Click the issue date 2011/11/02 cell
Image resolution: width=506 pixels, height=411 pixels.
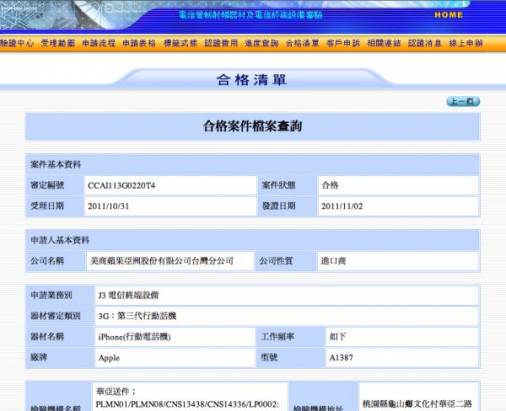pyautogui.click(x=398, y=206)
